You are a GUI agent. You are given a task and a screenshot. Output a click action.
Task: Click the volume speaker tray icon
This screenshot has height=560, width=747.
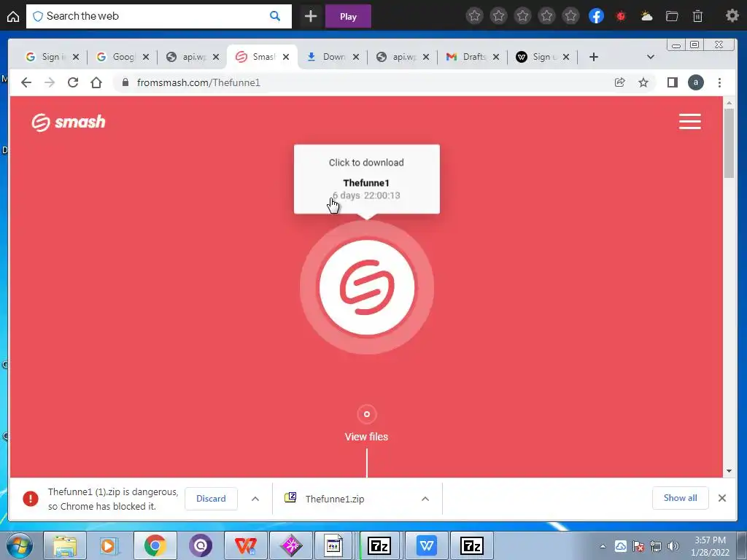click(x=673, y=546)
